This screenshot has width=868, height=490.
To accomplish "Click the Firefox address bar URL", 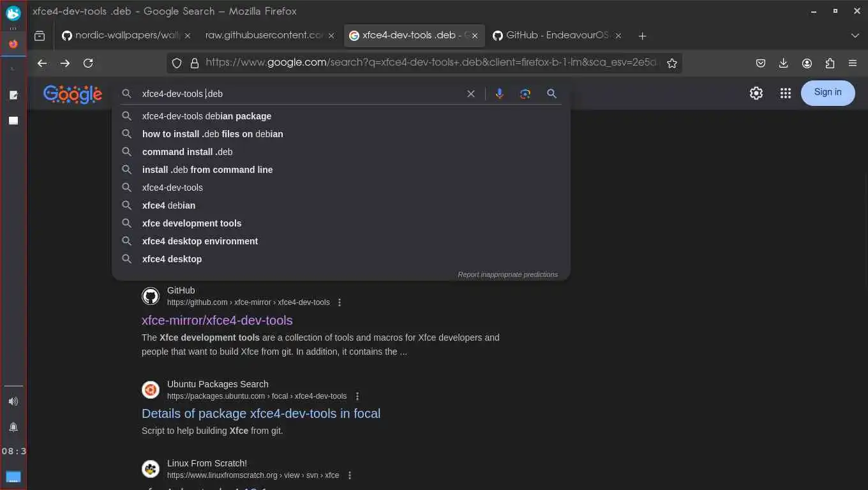I will click(x=431, y=63).
